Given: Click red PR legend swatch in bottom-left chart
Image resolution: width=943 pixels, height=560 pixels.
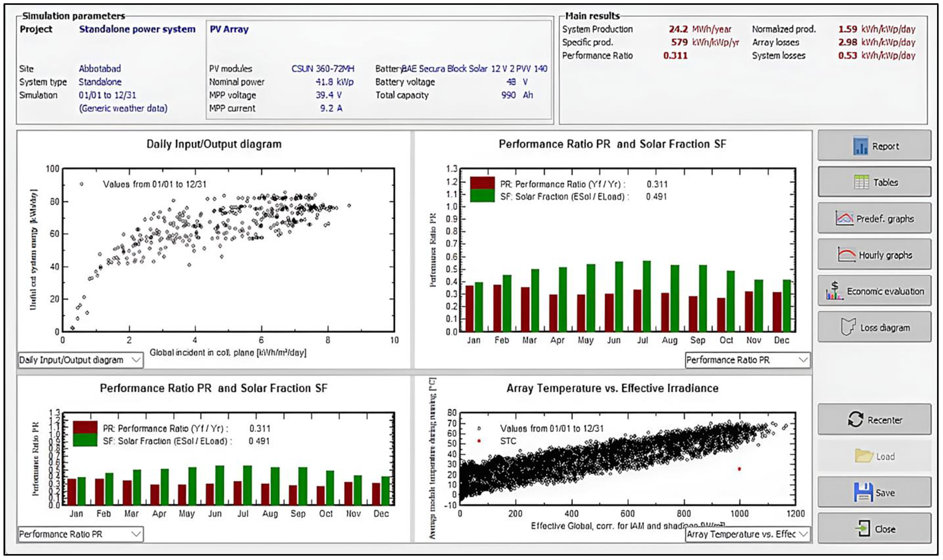Looking at the screenshot, I should (x=85, y=427).
